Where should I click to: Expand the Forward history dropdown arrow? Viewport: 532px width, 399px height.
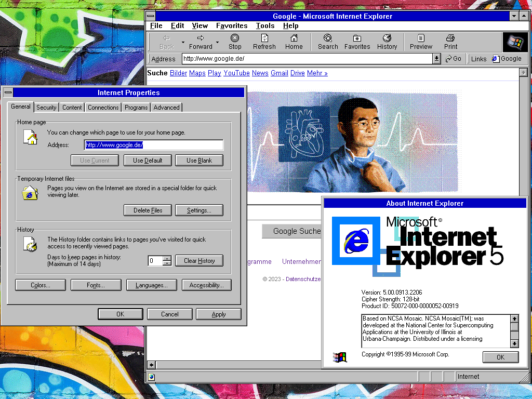pyautogui.click(x=218, y=42)
